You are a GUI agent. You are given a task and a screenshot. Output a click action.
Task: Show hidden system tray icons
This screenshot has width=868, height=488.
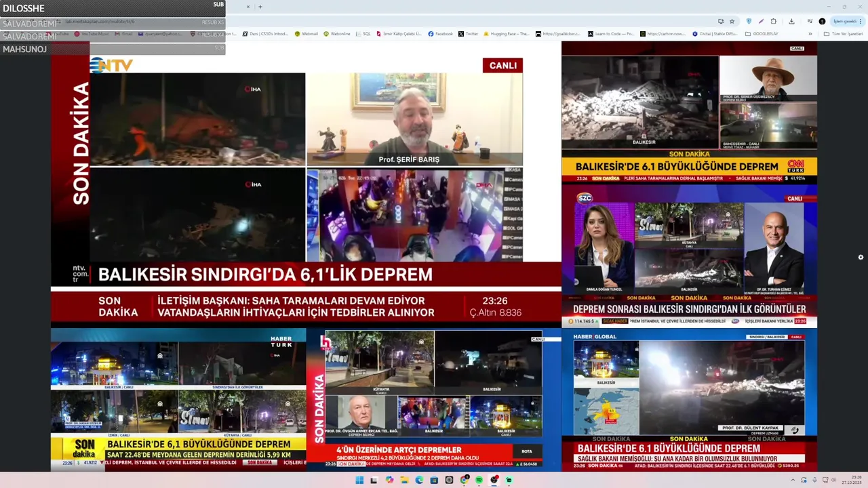point(793,480)
